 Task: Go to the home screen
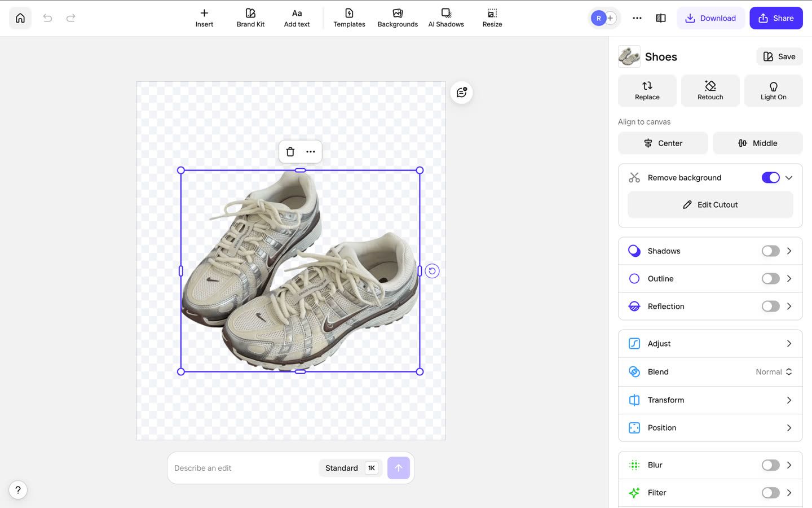tap(20, 18)
